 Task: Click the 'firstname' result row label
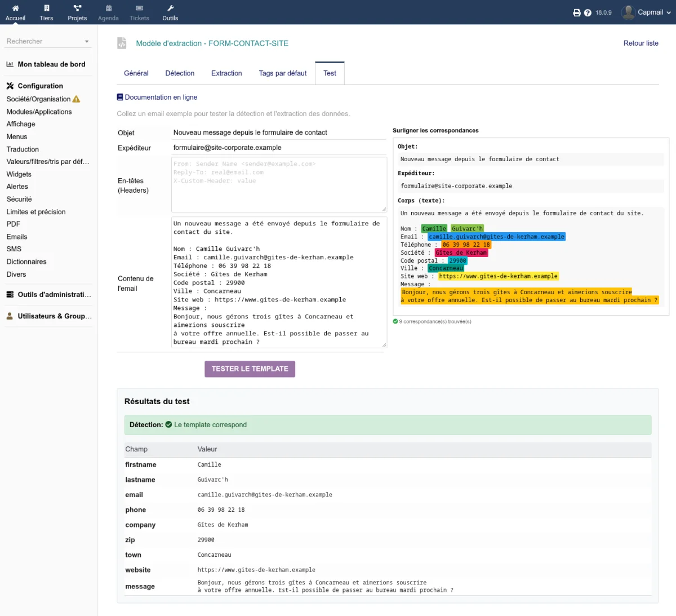[x=141, y=465]
